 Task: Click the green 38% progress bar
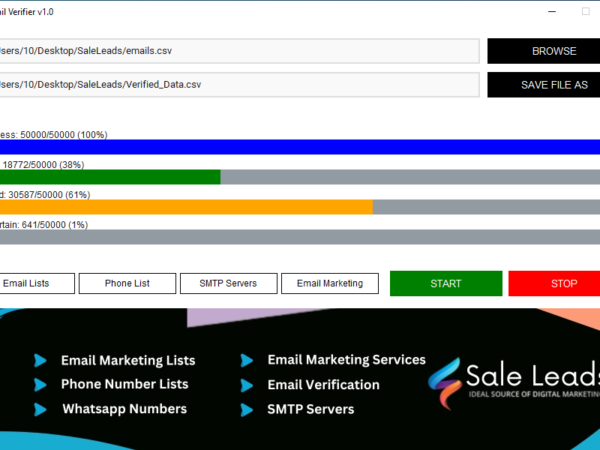[110, 177]
